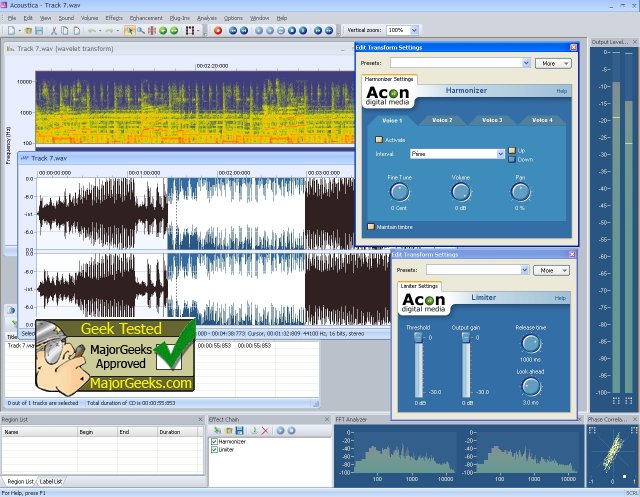The image size is (640, 497).
Task: Save the file with floppy disk icon
Action: click(39, 31)
